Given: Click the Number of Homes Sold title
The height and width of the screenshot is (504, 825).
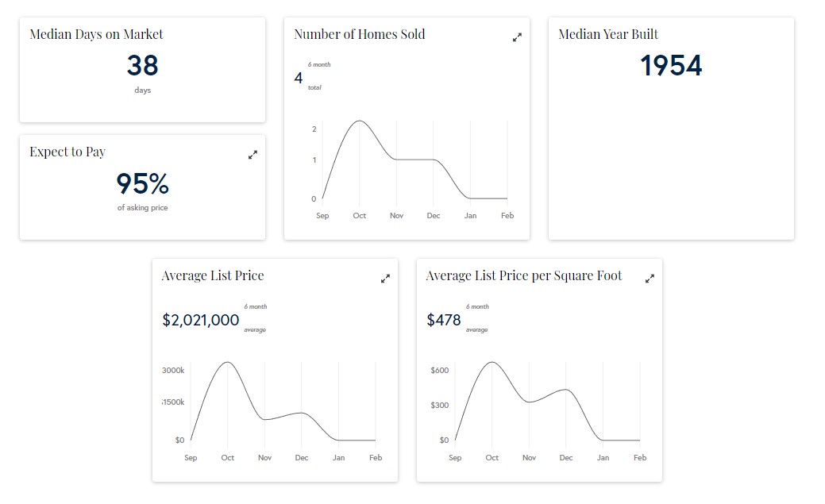Looking at the screenshot, I should (359, 34).
